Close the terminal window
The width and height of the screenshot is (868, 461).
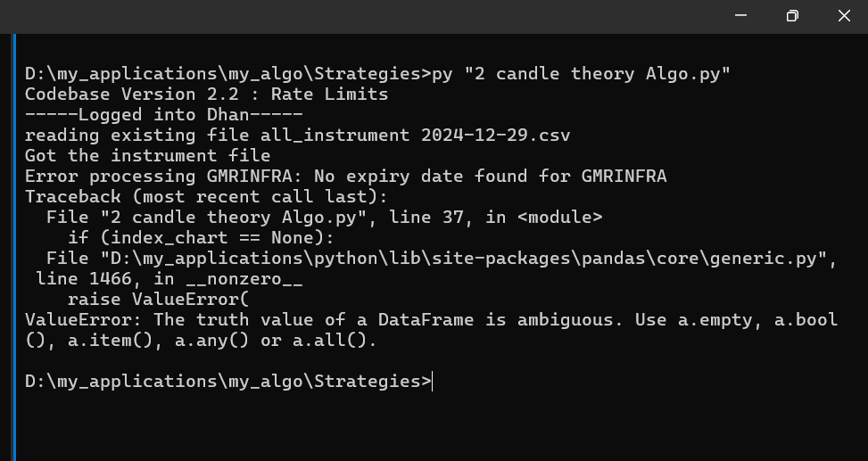pos(844,16)
